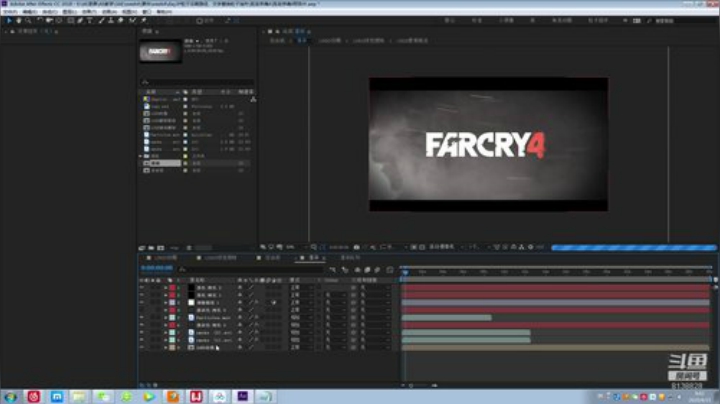Viewport: 720px width, 404px height.
Task: Expand layer 9 LOGO precomp properties
Action: tap(165, 348)
